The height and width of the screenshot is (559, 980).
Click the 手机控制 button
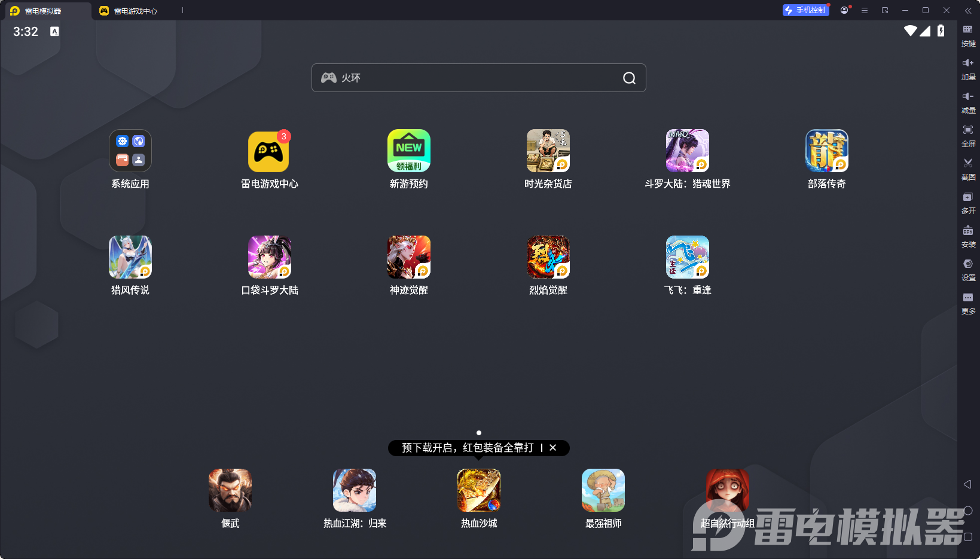(x=805, y=10)
